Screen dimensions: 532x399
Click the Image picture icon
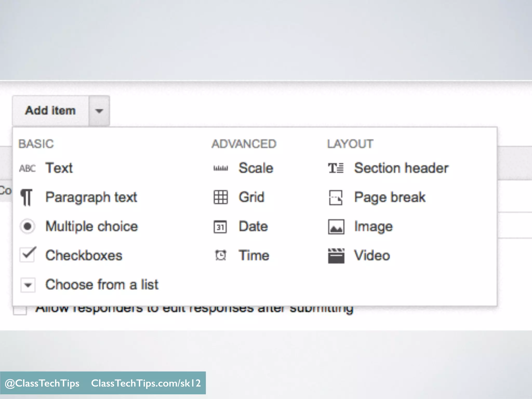tap(336, 227)
